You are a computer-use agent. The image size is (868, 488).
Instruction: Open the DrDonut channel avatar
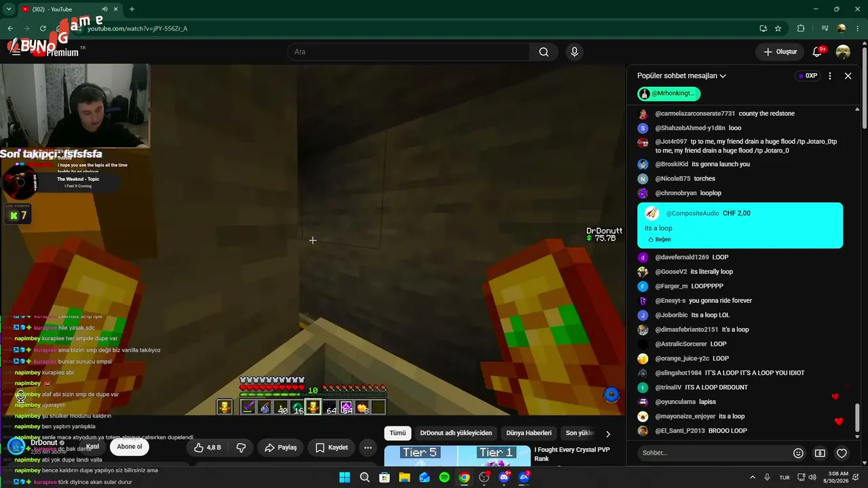(15, 446)
